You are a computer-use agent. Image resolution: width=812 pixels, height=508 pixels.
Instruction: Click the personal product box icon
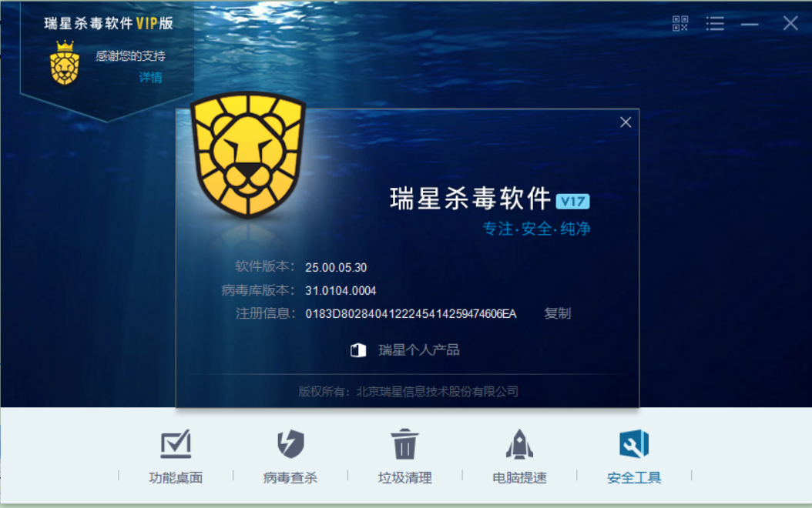[x=358, y=350]
